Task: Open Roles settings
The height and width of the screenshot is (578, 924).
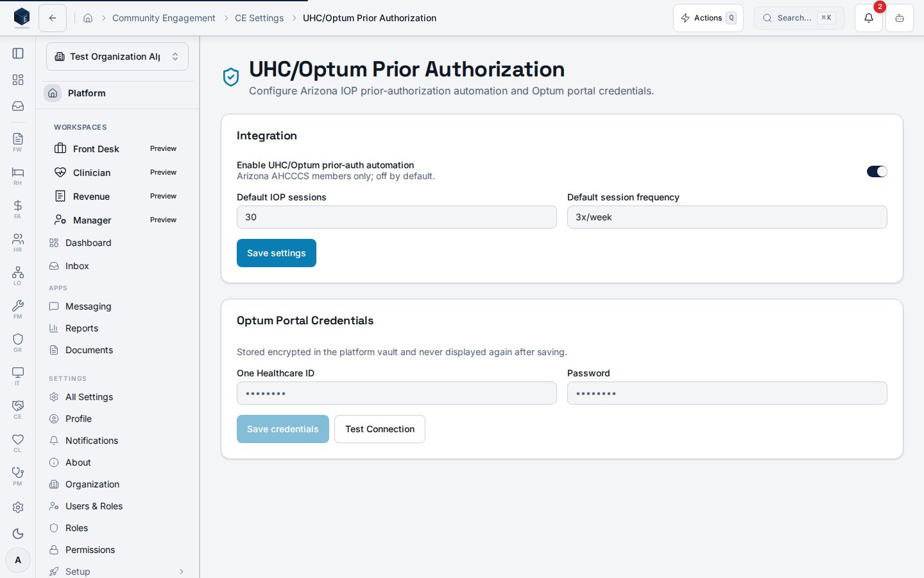Action: tap(117, 528)
